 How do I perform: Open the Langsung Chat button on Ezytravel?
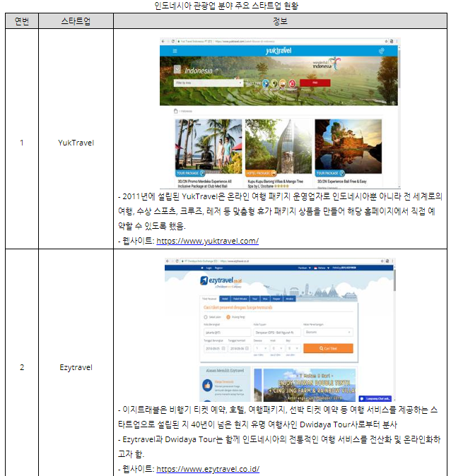pos(375,398)
